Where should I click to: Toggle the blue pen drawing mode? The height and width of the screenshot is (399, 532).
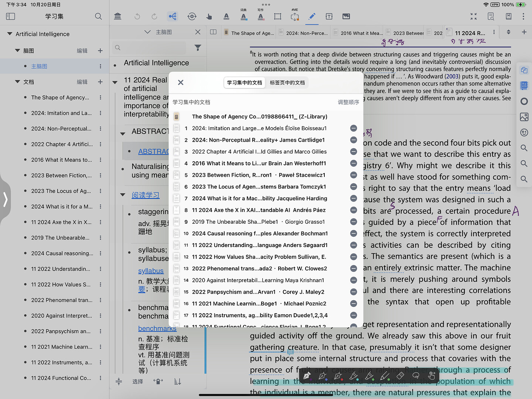tap(312, 16)
